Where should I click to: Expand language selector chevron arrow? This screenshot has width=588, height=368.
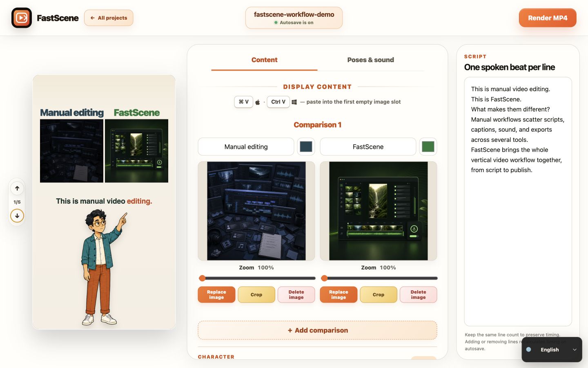click(575, 350)
